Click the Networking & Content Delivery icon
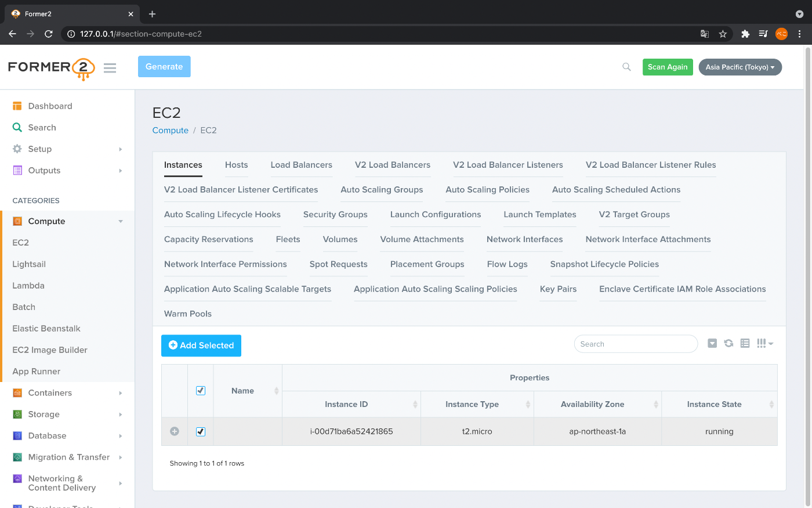812x508 pixels. (17, 479)
